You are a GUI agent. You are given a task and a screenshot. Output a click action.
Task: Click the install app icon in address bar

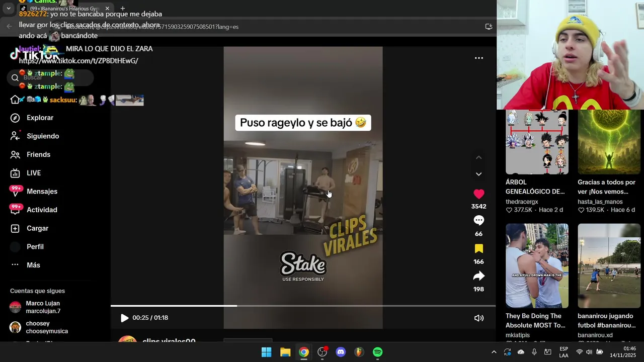click(x=489, y=27)
